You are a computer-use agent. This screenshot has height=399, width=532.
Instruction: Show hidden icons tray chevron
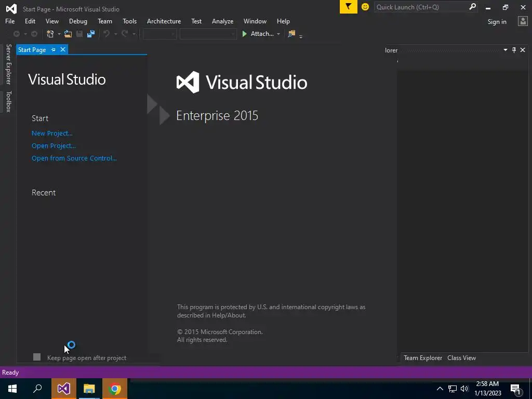tap(440, 389)
